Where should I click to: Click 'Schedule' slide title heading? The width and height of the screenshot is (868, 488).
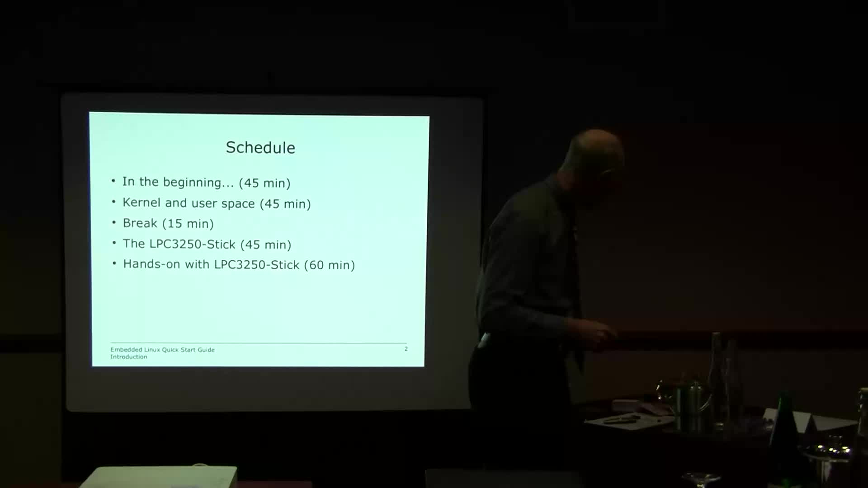pyautogui.click(x=260, y=147)
